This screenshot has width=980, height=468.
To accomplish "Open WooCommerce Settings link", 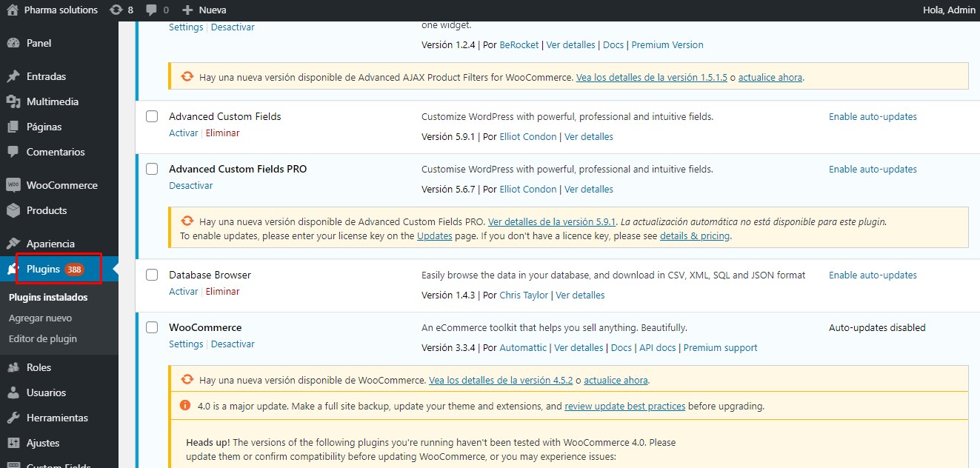I will pyautogui.click(x=186, y=344).
